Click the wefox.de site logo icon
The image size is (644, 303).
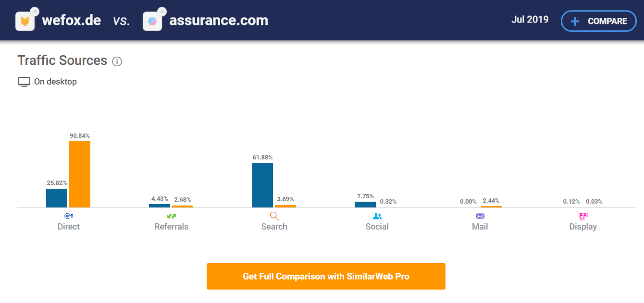(25, 21)
